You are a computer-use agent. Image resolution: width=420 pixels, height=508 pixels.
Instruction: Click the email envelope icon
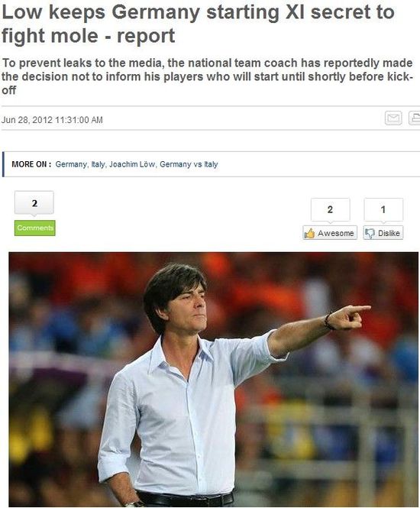point(393,118)
